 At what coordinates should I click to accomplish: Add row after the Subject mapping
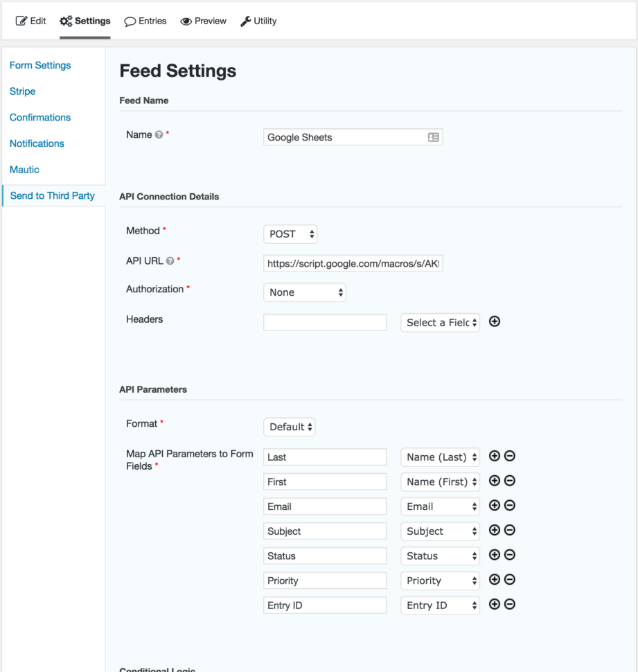495,530
